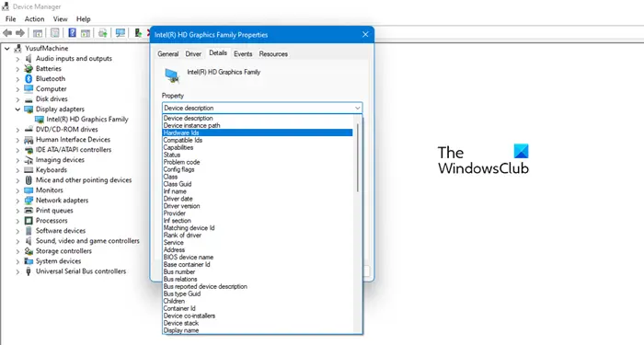
Task: Expand the Network adapters node
Action: point(17,201)
